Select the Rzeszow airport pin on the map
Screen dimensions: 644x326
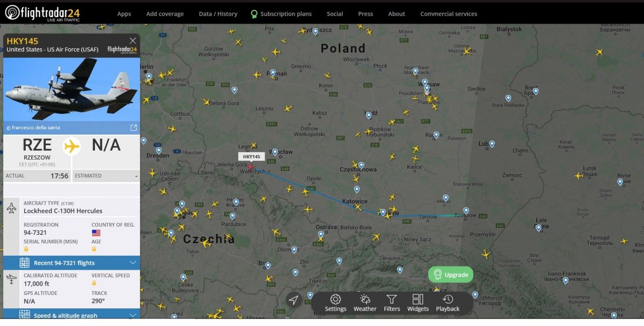(x=466, y=211)
